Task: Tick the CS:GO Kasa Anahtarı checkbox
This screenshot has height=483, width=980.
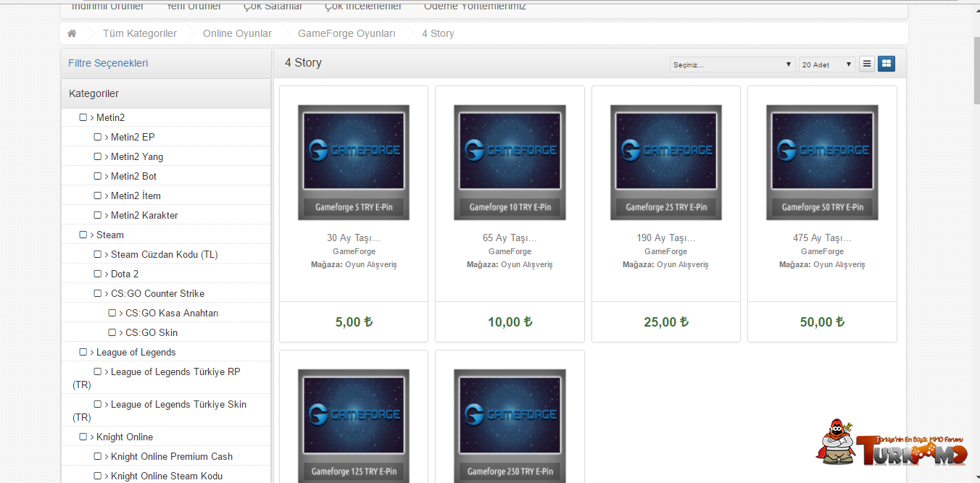Action: (x=112, y=313)
